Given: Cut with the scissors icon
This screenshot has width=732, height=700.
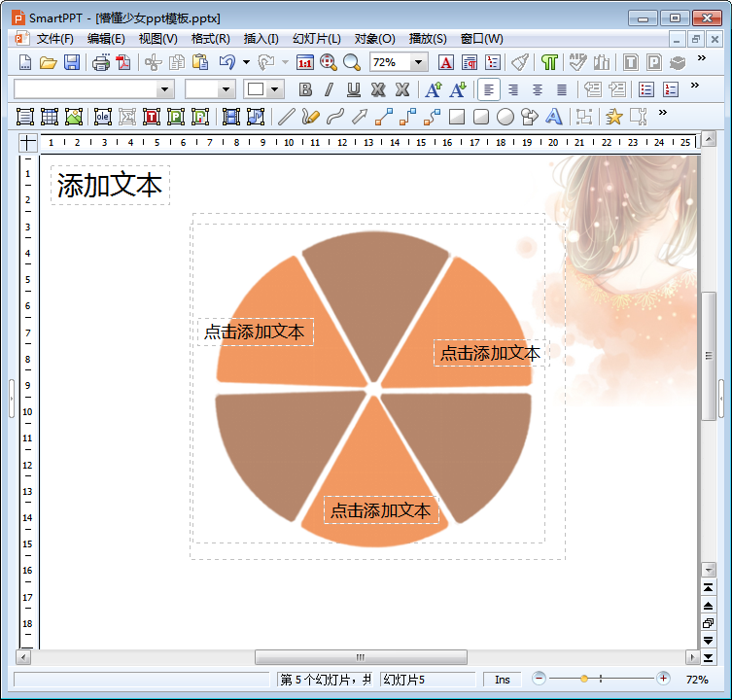Looking at the screenshot, I should click(x=154, y=62).
